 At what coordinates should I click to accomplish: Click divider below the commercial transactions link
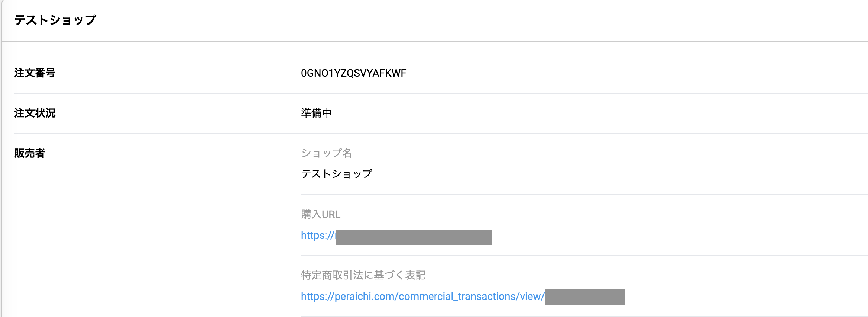584,316
